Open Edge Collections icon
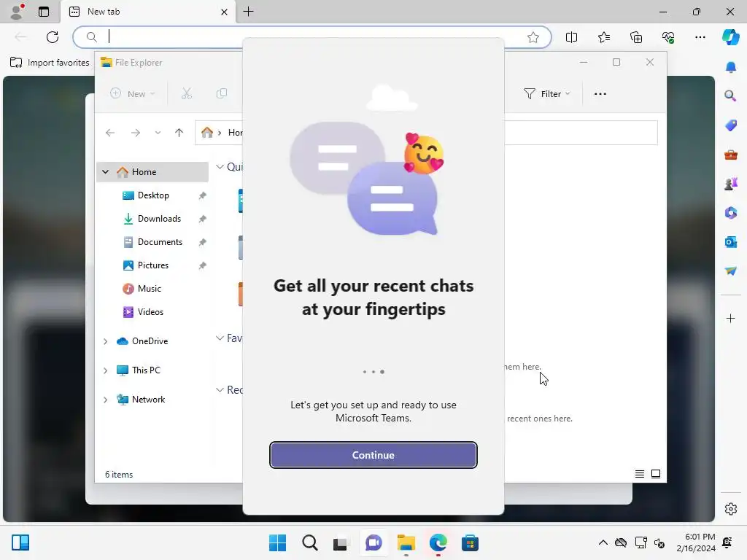 coord(636,37)
